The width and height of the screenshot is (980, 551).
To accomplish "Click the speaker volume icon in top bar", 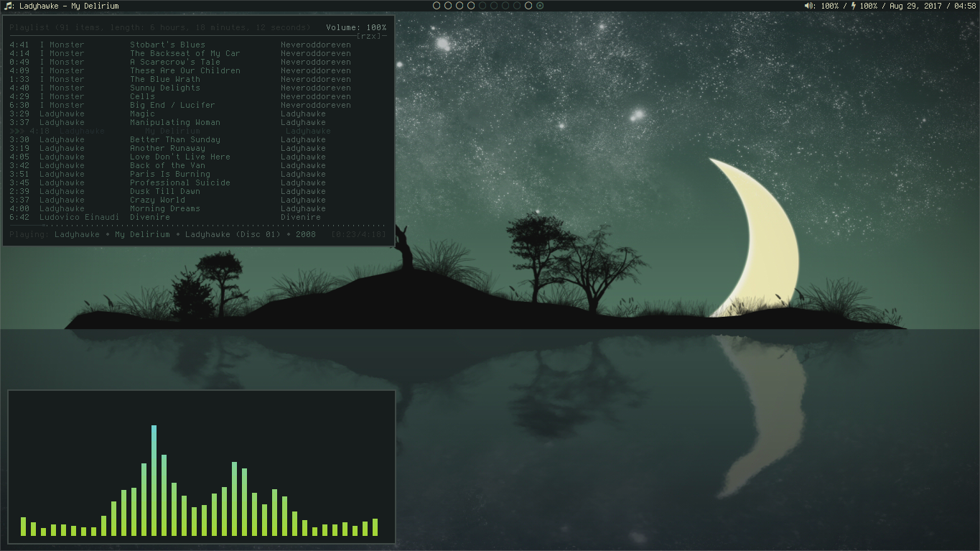I will (x=809, y=6).
